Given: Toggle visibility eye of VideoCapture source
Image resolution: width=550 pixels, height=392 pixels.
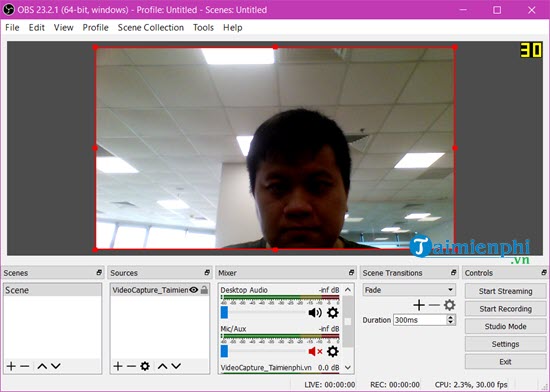Looking at the screenshot, I should pyautogui.click(x=194, y=290).
